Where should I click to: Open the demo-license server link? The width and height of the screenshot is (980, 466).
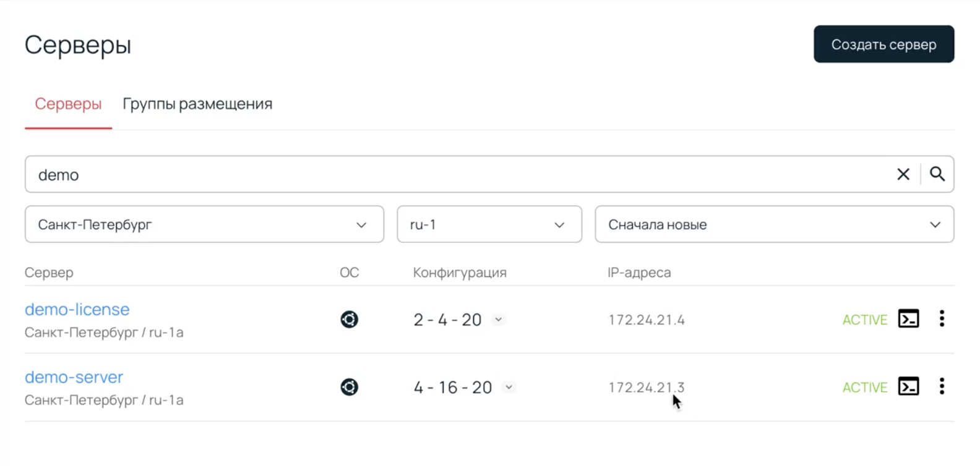tap(77, 310)
